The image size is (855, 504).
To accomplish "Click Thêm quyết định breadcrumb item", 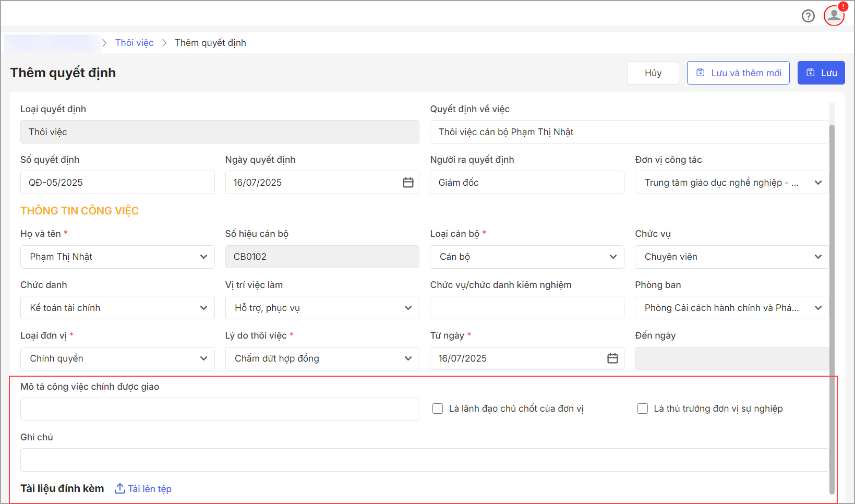I will [x=210, y=43].
